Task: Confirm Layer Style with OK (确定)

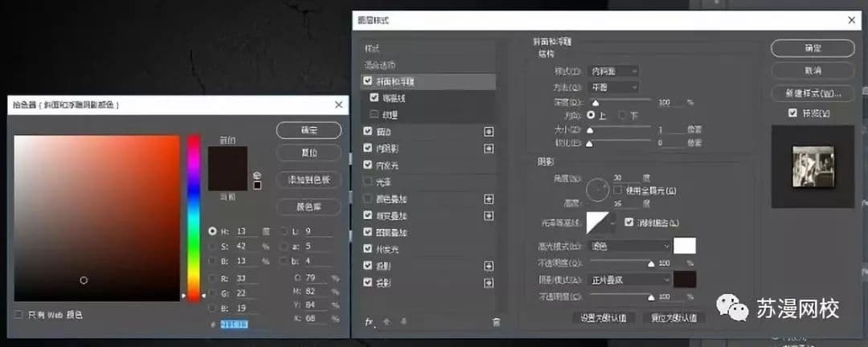Action: click(x=813, y=48)
